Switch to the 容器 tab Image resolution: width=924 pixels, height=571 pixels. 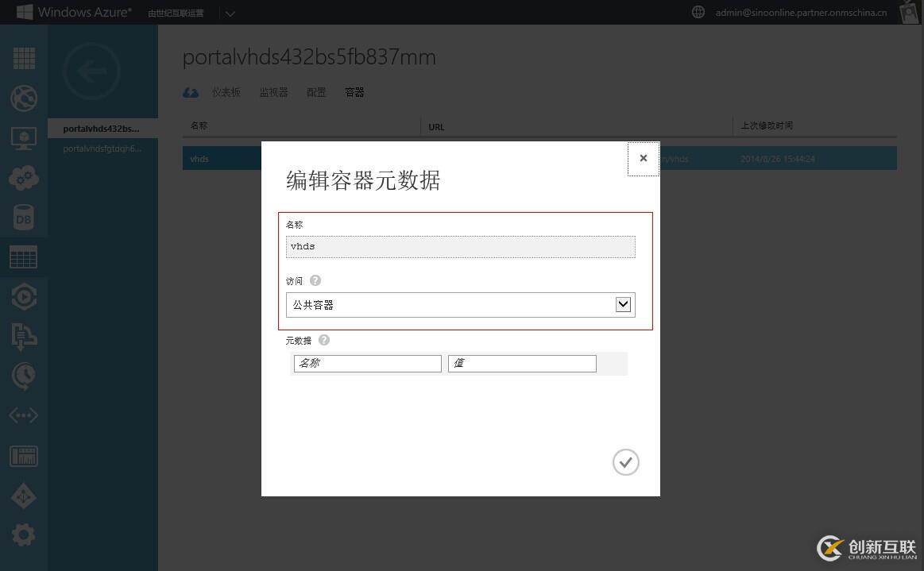click(x=354, y=92)
